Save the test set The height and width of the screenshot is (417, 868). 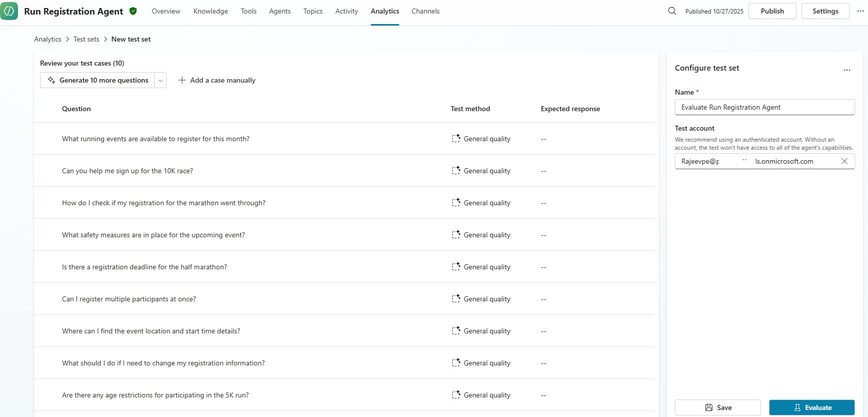click(717, 407)
